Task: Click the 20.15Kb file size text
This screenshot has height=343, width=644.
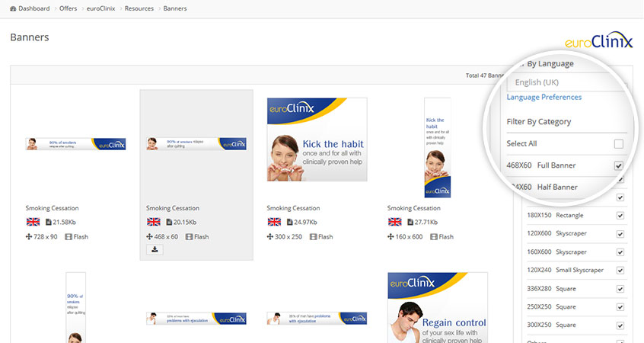Action: point(185,222)
